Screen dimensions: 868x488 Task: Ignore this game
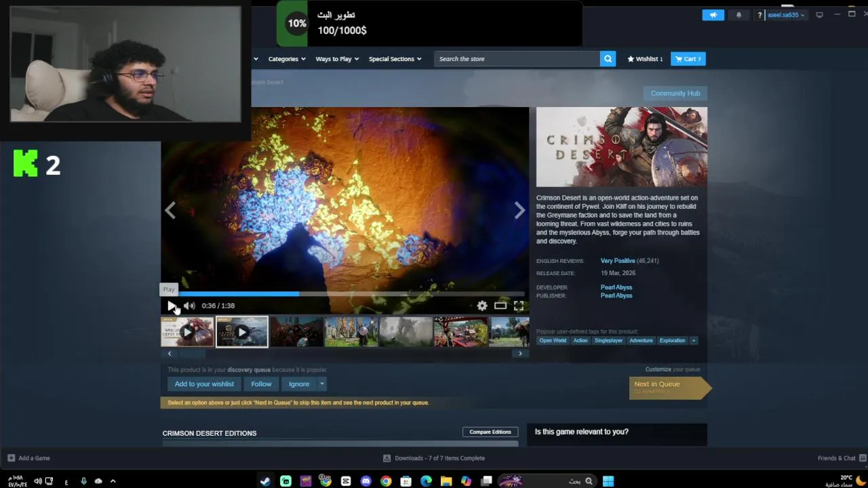299,384
